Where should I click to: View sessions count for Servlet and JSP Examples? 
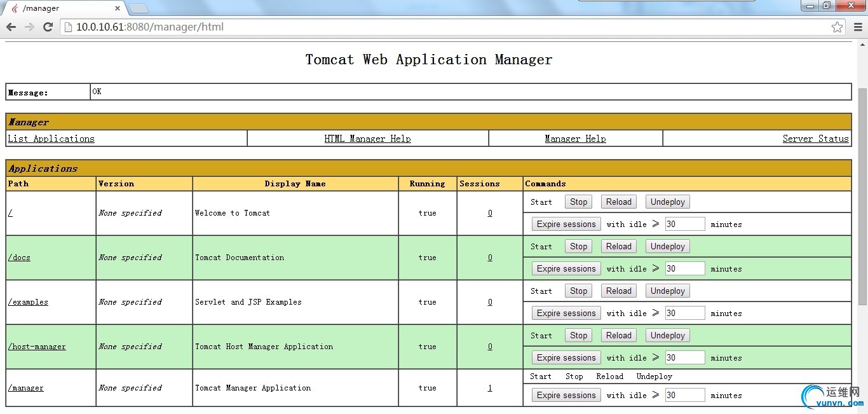click(x=490, y=302)
